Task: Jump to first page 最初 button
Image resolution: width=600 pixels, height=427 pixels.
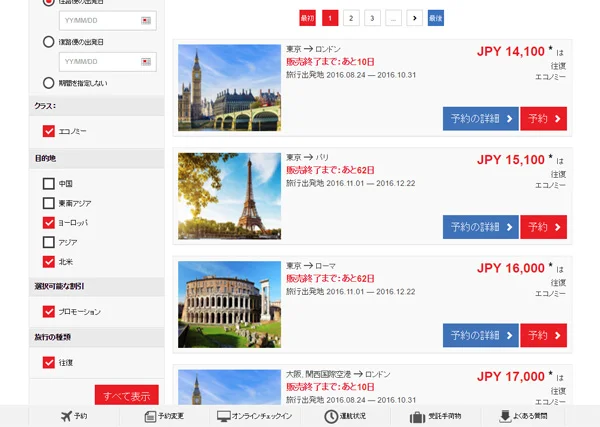Action: tap(307, 18)
